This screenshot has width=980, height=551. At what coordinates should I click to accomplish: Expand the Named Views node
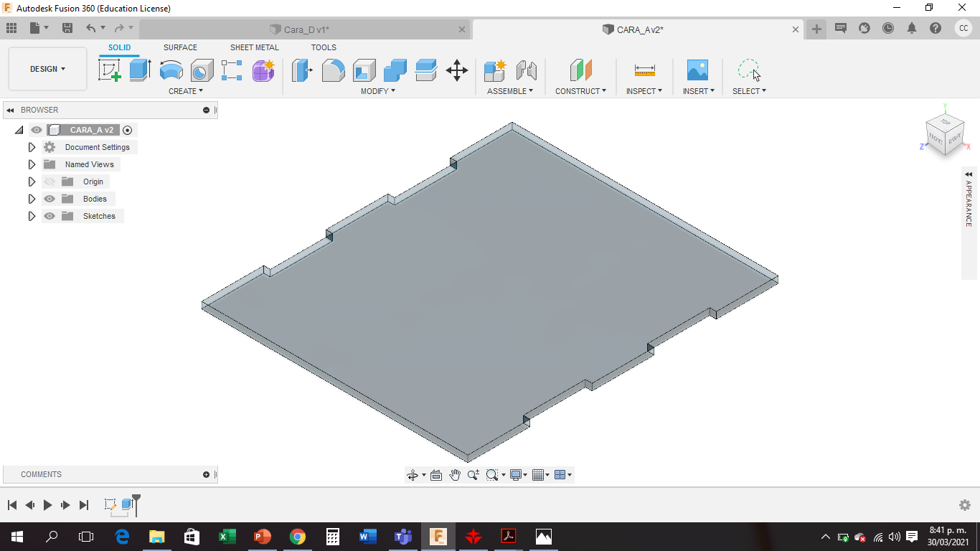[32, 164]
